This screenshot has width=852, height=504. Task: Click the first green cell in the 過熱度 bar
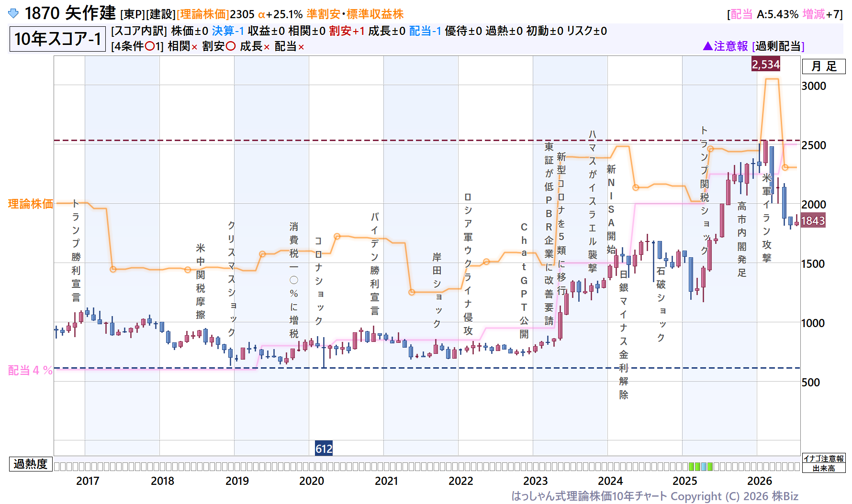691,467
